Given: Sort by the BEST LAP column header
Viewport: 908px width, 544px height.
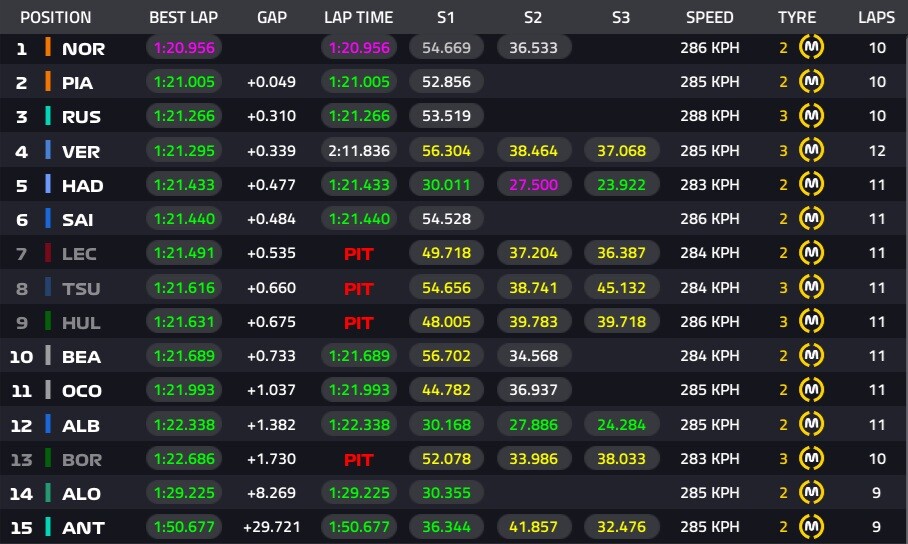Looking at the screenshot, I should pyautogui.click(x=184, y=17).
